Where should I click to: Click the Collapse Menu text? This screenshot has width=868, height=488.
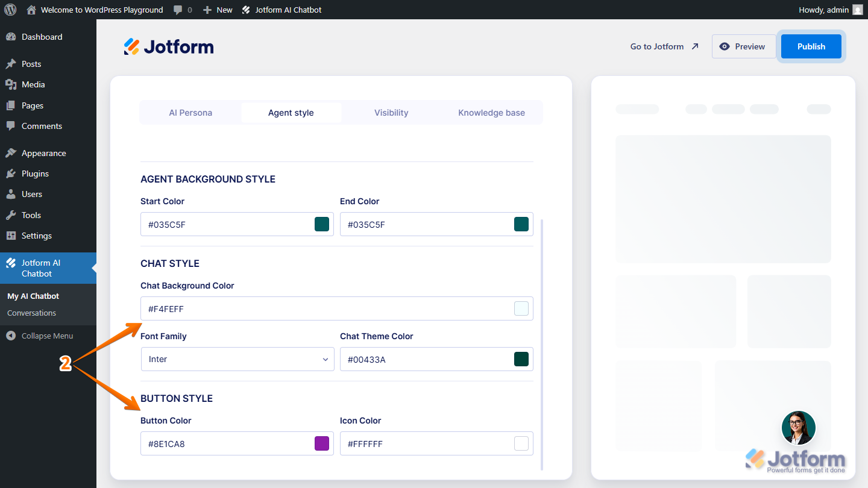tap(47, 336)
